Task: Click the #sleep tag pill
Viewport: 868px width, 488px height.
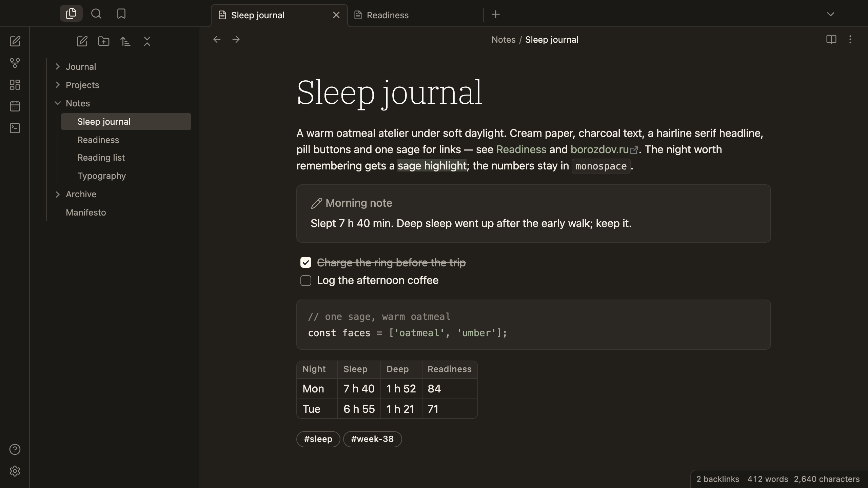Action: coord(318,439)
